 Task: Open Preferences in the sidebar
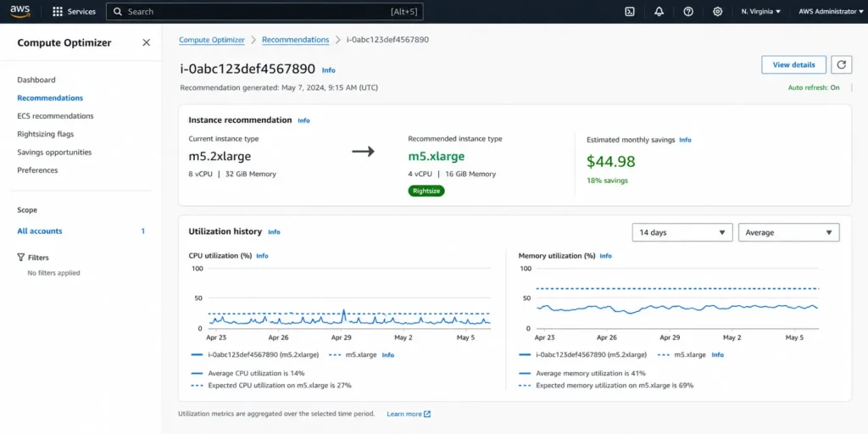pyautogui.click(x=37, y=170)
